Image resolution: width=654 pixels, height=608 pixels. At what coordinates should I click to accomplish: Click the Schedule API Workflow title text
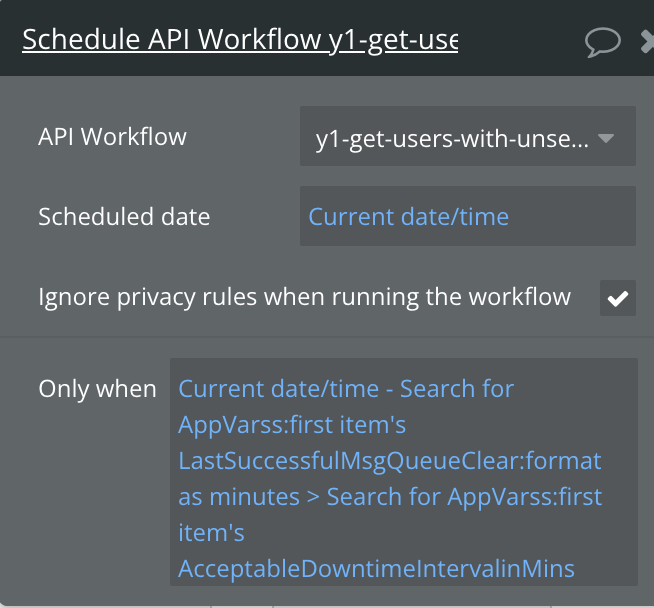click(x=240, y=40)
